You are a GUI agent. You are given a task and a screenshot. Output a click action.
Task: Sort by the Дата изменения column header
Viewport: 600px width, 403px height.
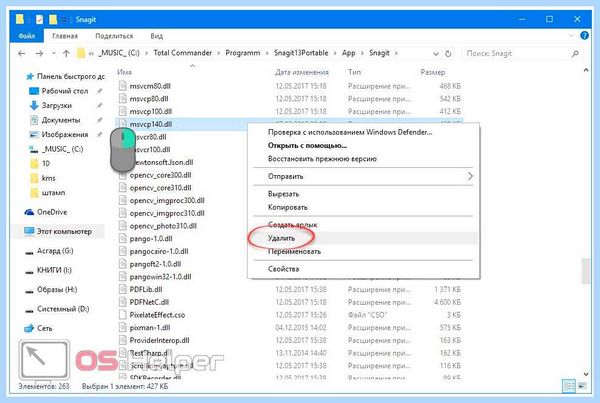tap(302, 72)
